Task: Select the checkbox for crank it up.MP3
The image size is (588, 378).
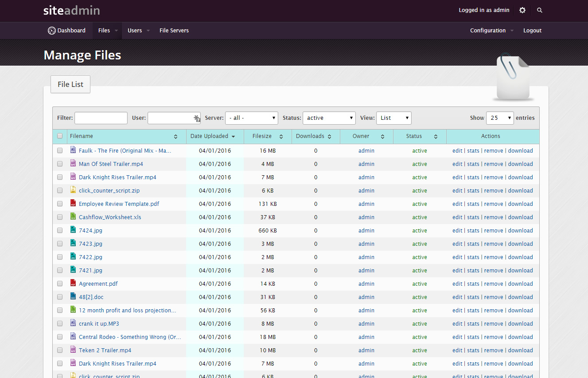Action: 60,323
